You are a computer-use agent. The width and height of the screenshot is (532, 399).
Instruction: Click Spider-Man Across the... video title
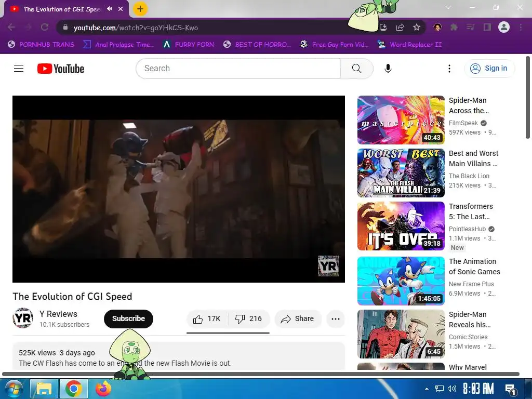[x=469, y=105]
